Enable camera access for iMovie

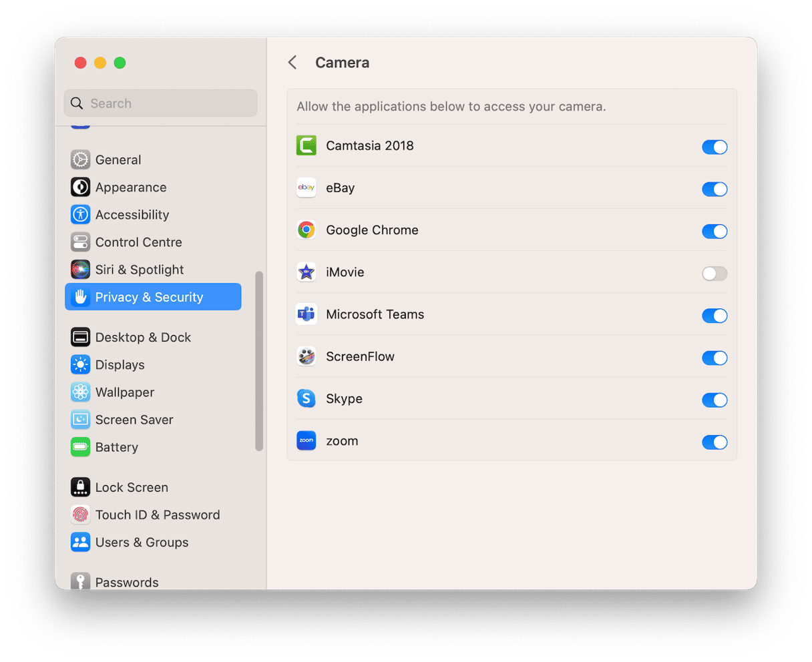(714, 274)
